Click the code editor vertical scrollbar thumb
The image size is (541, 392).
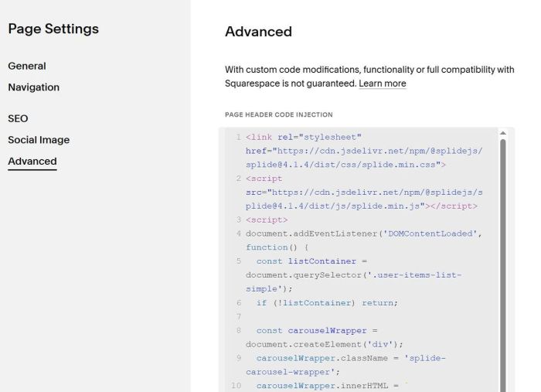click(x=503, y=263)
